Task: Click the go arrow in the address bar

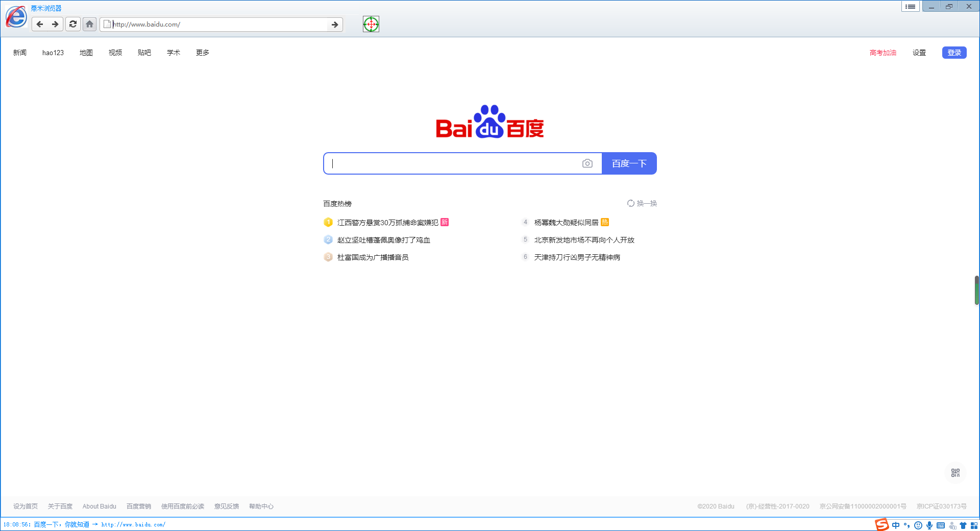Action: click(335, 25)
